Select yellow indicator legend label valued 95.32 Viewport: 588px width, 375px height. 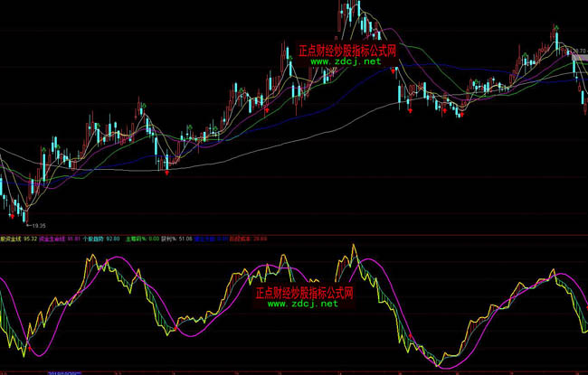pyautogui.click(x=18, y=239)
